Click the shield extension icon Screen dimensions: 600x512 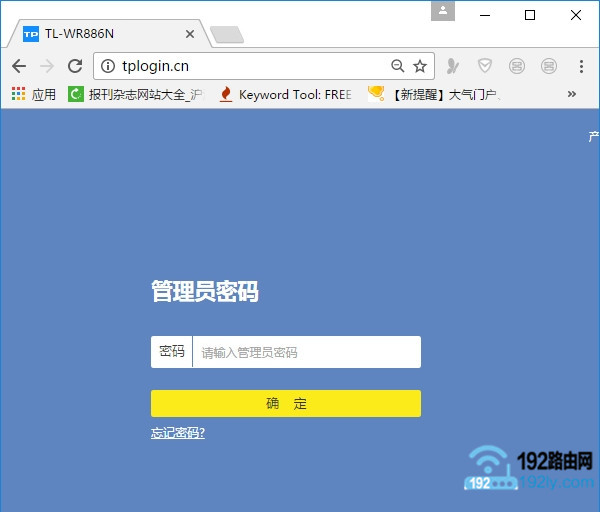pos(484,66)
